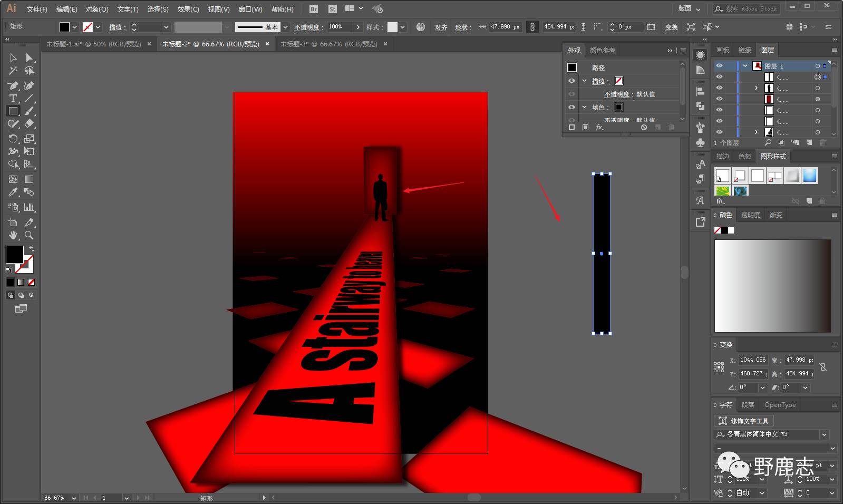Activate the Rotate tool

(x=13, y=139)
